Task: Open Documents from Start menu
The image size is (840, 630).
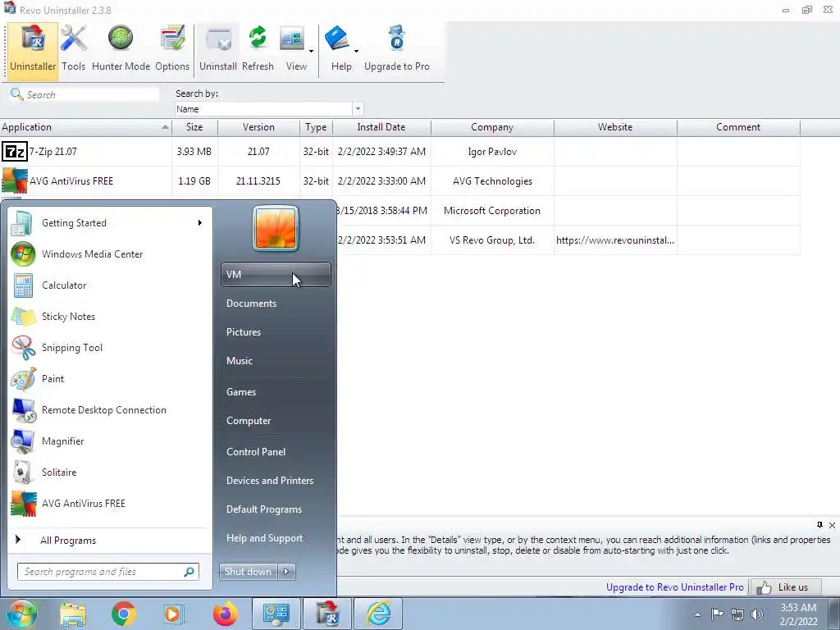Action: (x=276, y=304)
